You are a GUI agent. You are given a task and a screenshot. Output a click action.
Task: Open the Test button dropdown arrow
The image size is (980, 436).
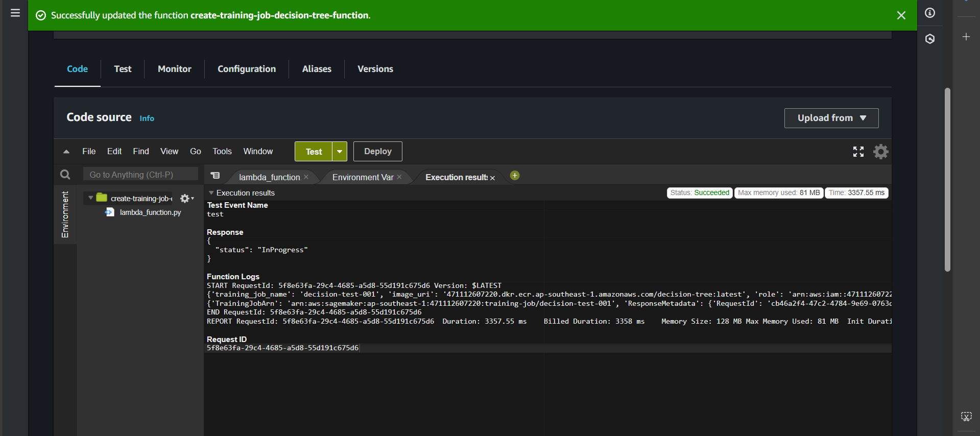[340, 152]
